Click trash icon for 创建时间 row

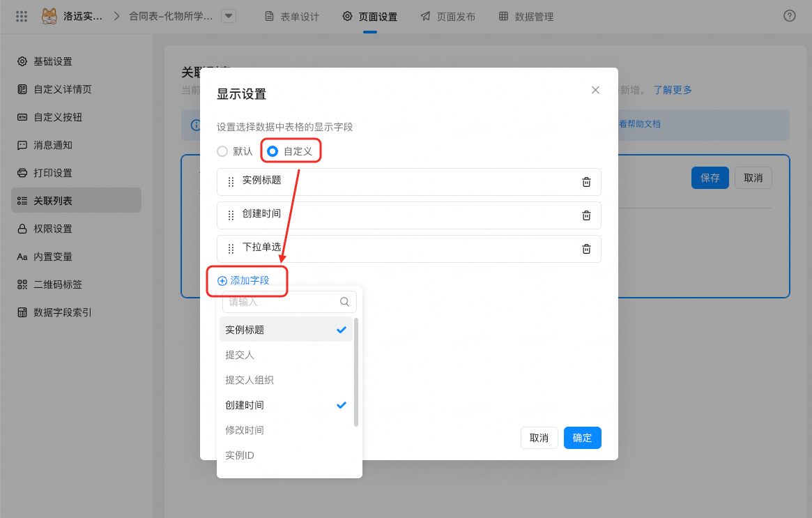586,215
